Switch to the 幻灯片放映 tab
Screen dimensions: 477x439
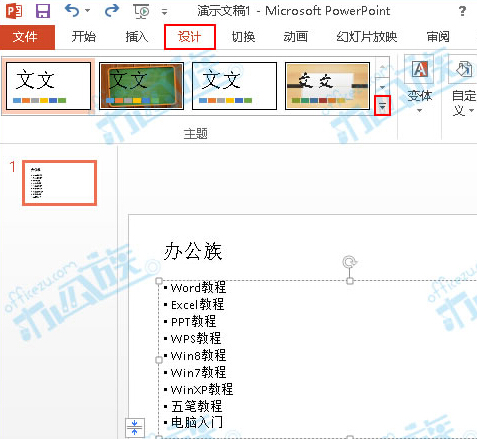tap(367, 37)
